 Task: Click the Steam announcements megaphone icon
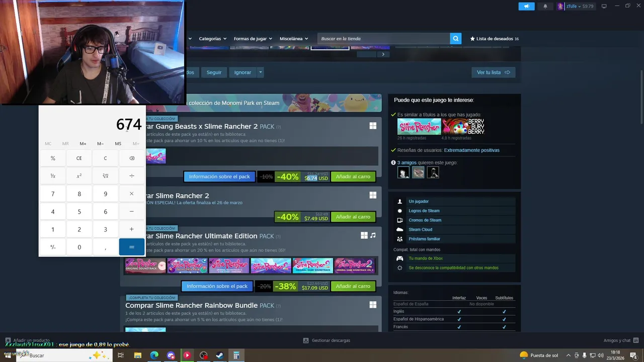click(x=526, y=6)
